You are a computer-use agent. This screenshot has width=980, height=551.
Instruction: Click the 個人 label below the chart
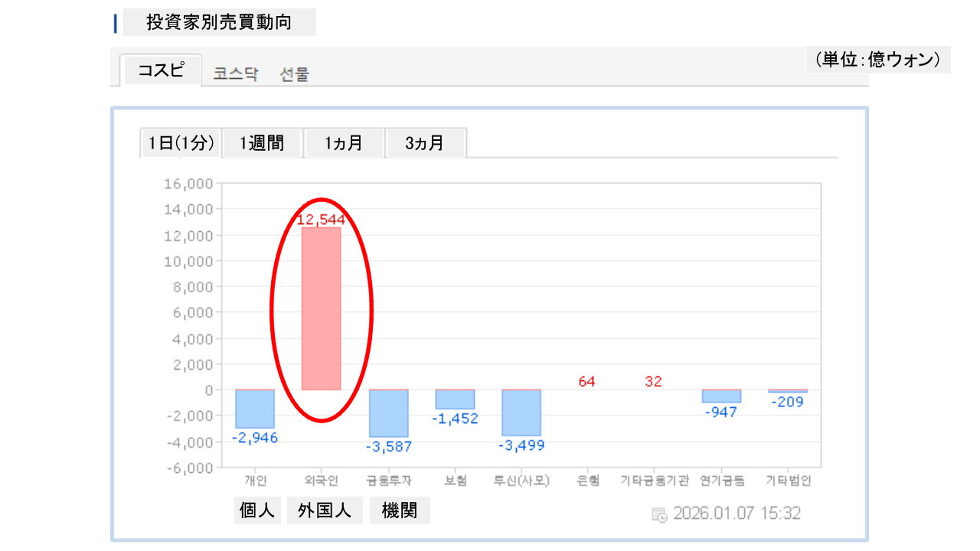(257, 510)
